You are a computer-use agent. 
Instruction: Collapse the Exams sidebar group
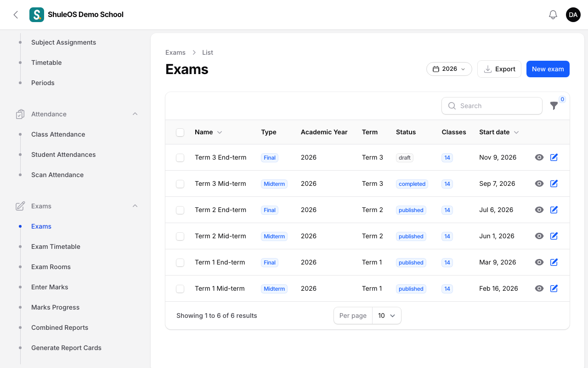[135, 206]
